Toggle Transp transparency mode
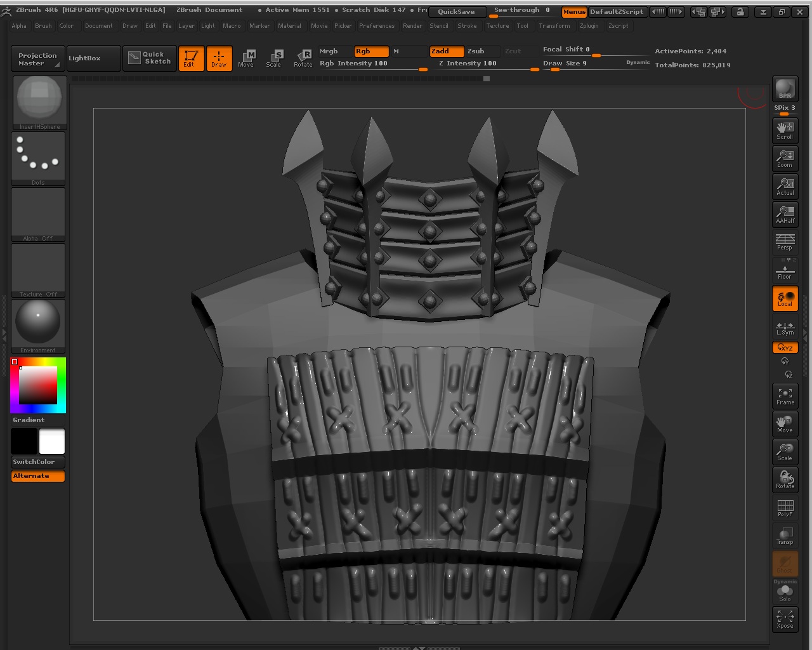The image size is (812, 650). [x=785, y=536]
